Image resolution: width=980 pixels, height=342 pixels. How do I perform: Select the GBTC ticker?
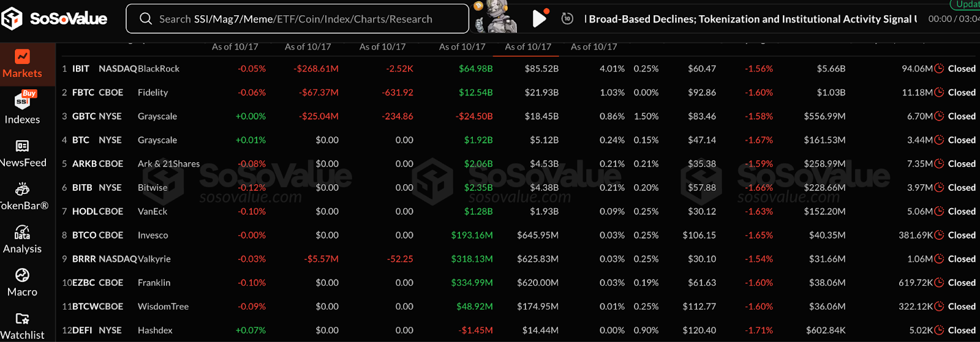(x=84, y=116)
